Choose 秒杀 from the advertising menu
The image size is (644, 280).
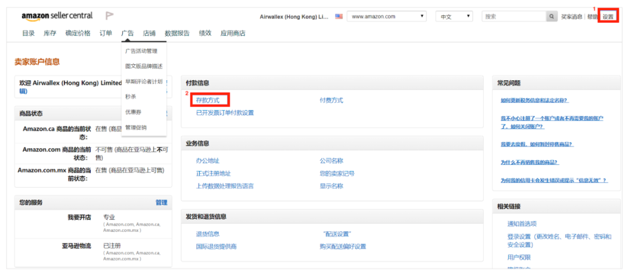131,96
